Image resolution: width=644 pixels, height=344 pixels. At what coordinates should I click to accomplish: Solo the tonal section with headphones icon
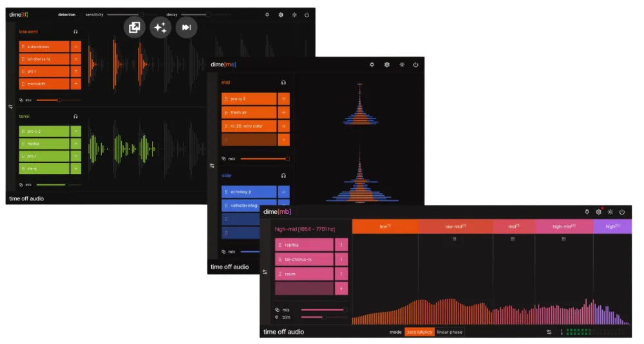(75, 117)
